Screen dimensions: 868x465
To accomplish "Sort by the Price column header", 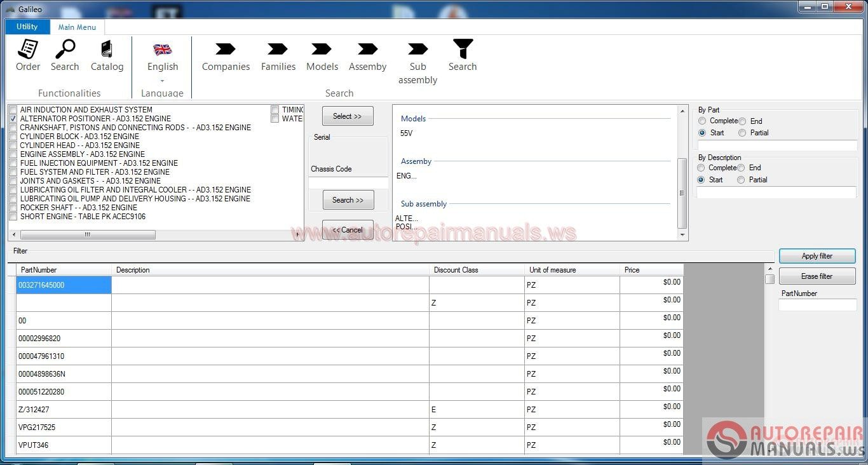I will pos(651,270).
